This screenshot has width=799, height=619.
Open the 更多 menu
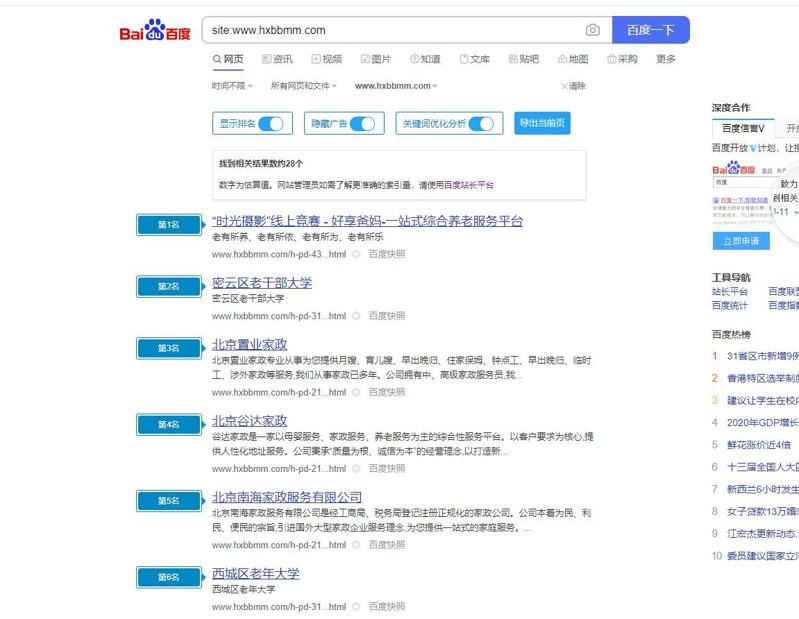pos(666,59)
